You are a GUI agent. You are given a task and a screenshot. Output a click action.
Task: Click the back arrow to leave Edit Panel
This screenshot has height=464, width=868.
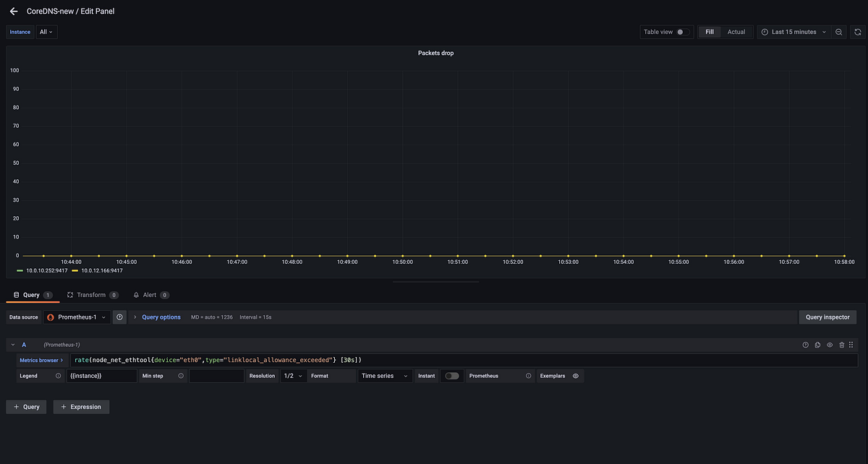click(x=13, y=11)
